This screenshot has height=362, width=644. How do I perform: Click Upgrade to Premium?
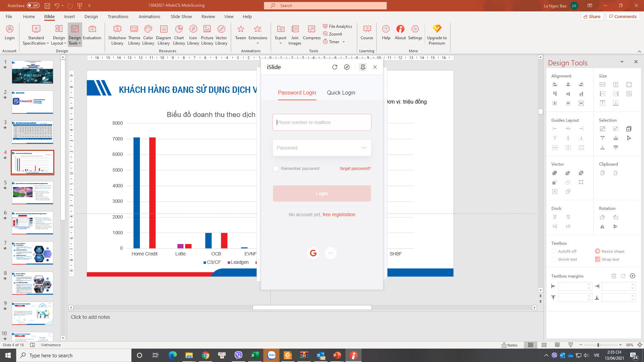click(437, 35)
